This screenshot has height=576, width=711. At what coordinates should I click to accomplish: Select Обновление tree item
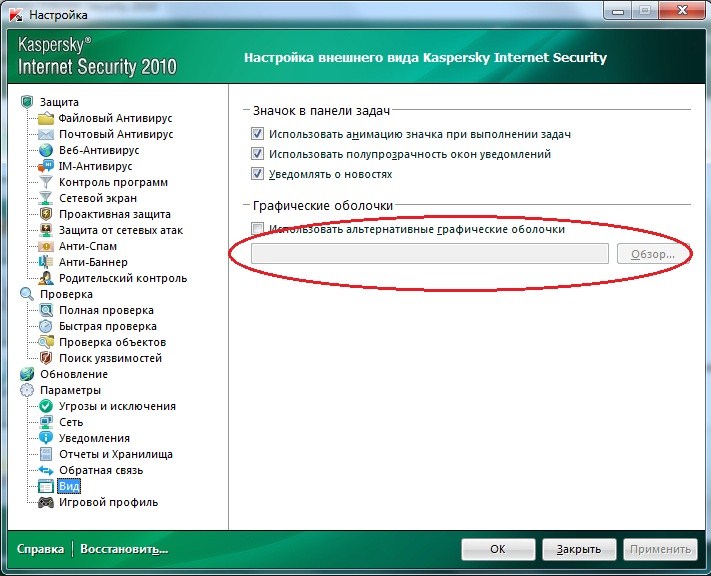(74, 374)
